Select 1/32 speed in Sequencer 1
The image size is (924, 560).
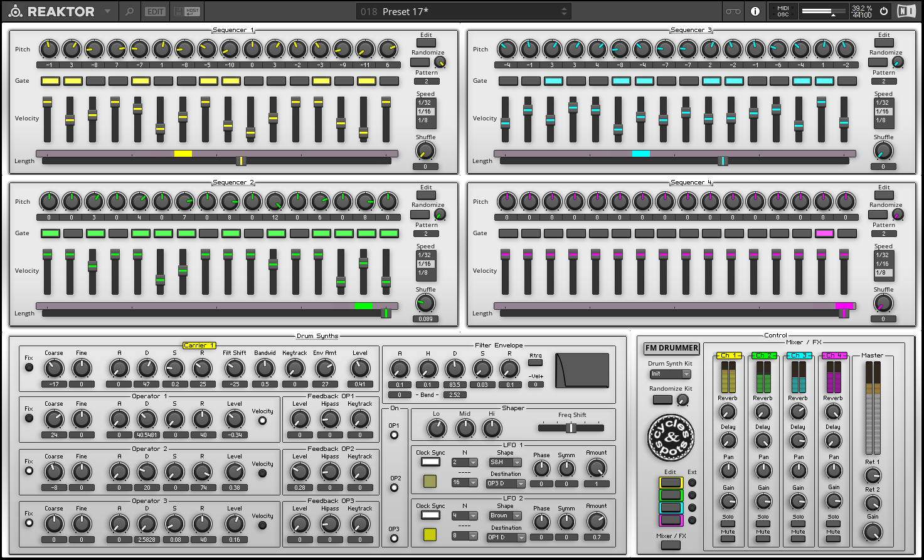[x=425, y=103]
